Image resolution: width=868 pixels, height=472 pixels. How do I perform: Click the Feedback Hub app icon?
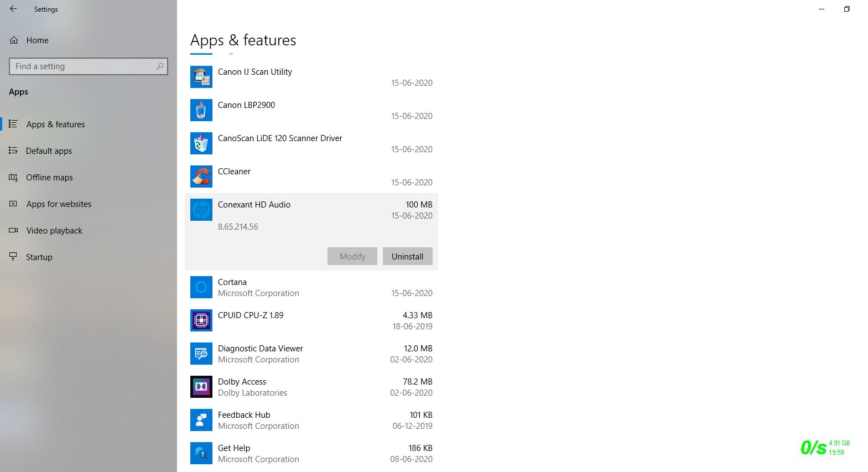[201, 420]
